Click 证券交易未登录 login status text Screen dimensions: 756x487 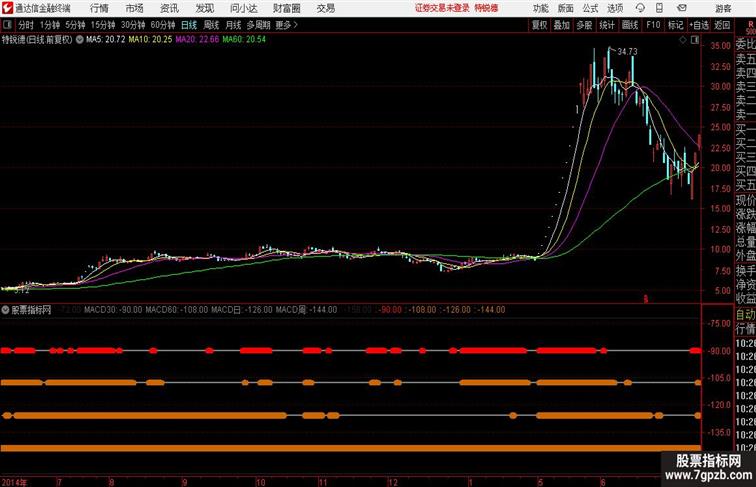pos(442,8)
